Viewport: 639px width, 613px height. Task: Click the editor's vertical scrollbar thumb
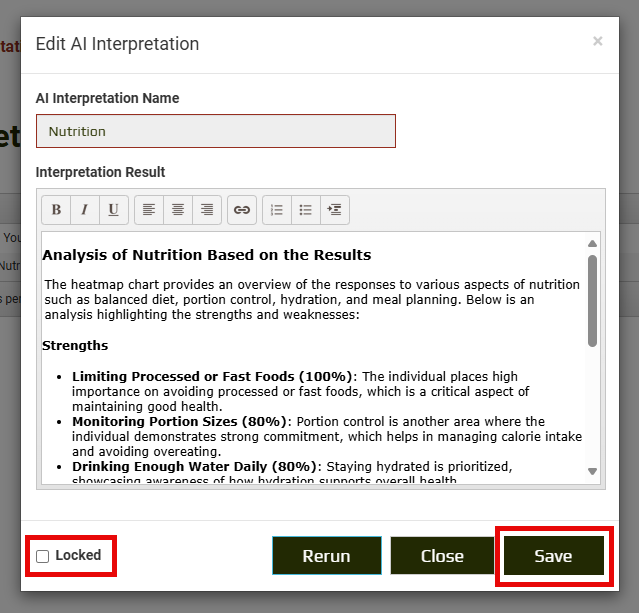click(592, 300)
